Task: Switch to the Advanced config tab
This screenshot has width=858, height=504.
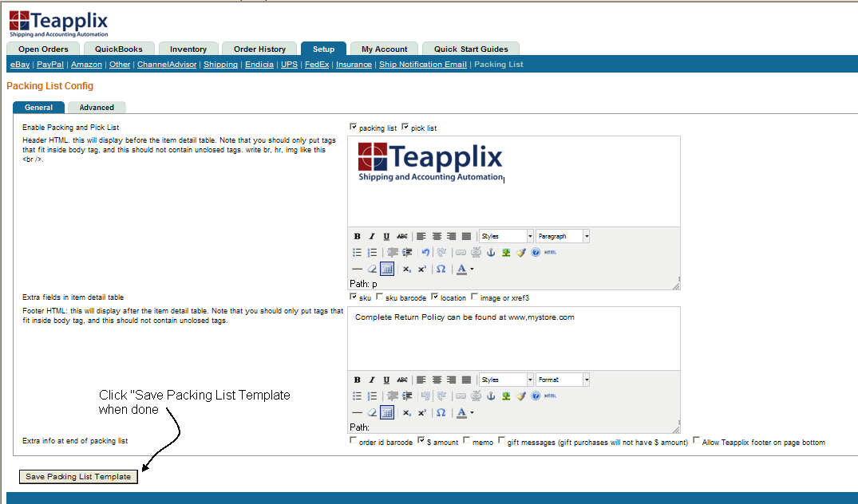Action: [97, 108]
